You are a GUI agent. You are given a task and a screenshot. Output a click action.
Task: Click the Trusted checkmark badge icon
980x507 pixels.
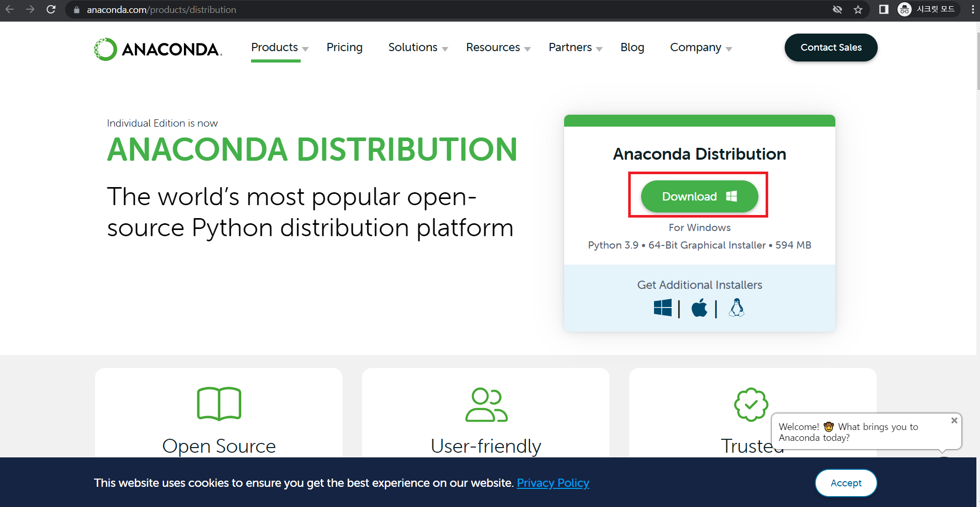tap(751, 404)
